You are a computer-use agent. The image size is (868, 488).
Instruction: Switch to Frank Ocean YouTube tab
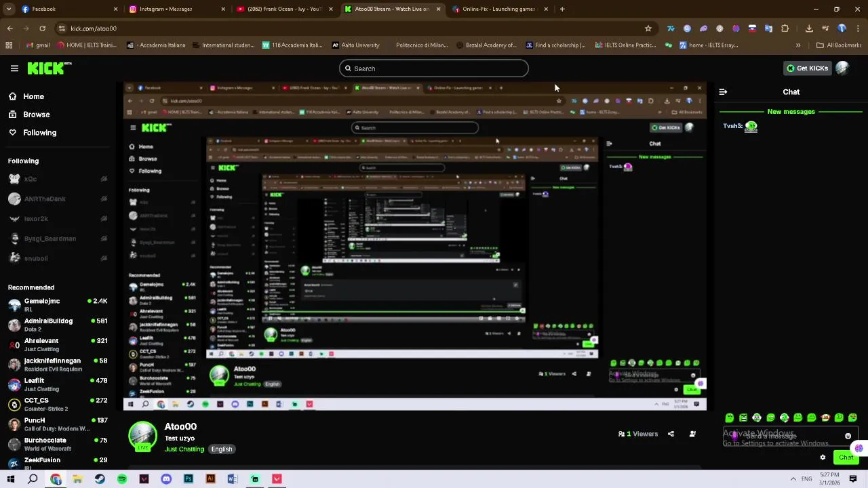coord(284,9)
